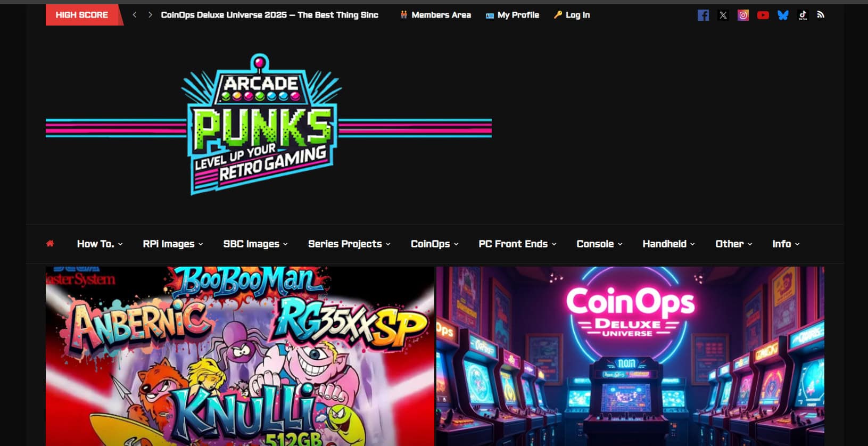
Task: Open the Instagram social icon
Action: [x=743, y=15]
